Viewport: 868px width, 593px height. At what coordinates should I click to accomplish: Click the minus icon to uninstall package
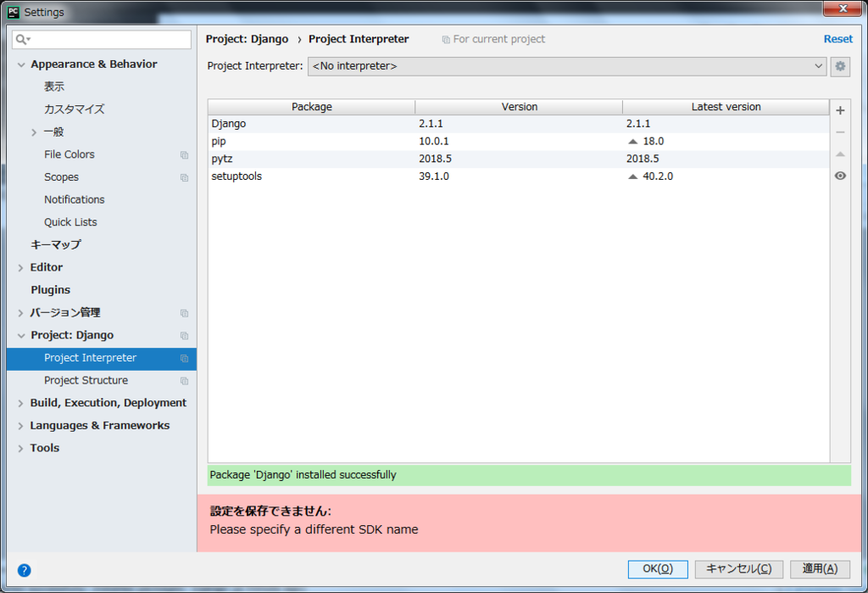[840, 132]
